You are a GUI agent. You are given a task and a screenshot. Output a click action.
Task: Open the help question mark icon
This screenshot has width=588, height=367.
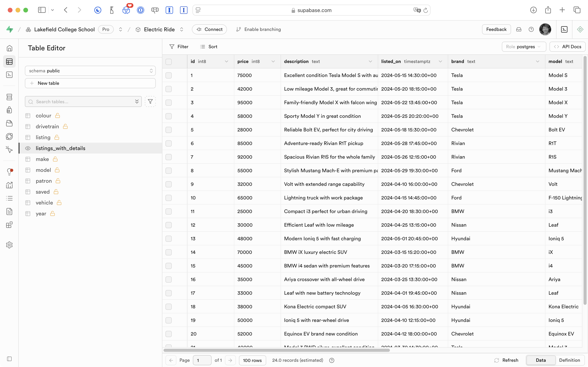point(531,29)
